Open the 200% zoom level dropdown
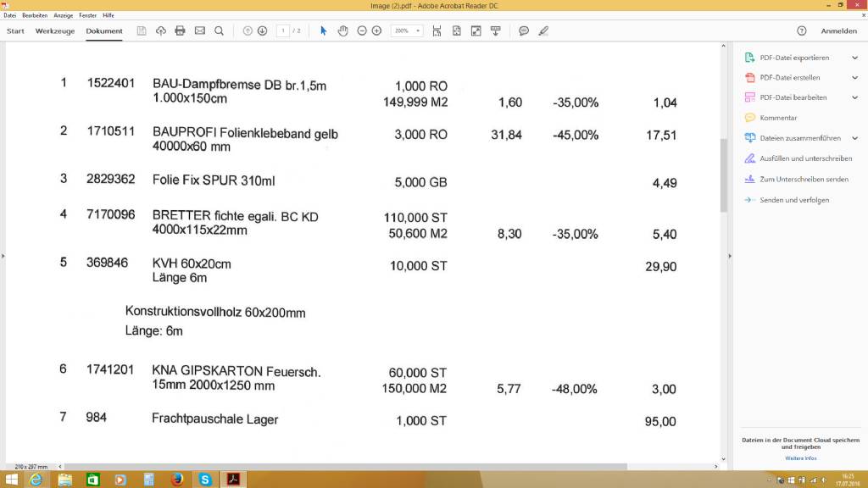The height and width of the screenshot is (488, 868). pyautogui.click(x=407, y=30)
